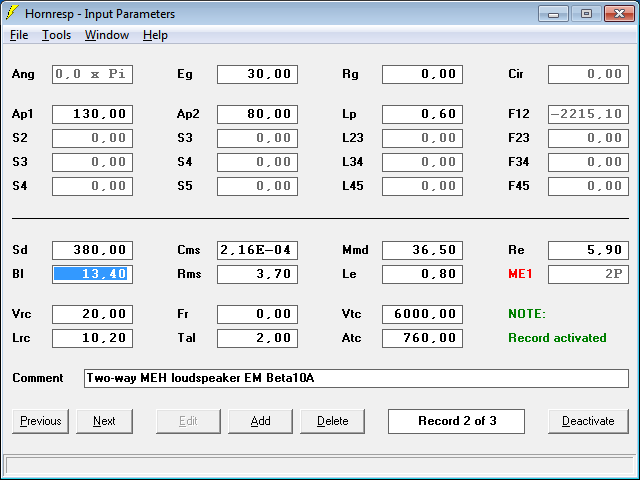Open the Tools menu
The height and width of the screenshot is (480, 640).
pos(56,35)
